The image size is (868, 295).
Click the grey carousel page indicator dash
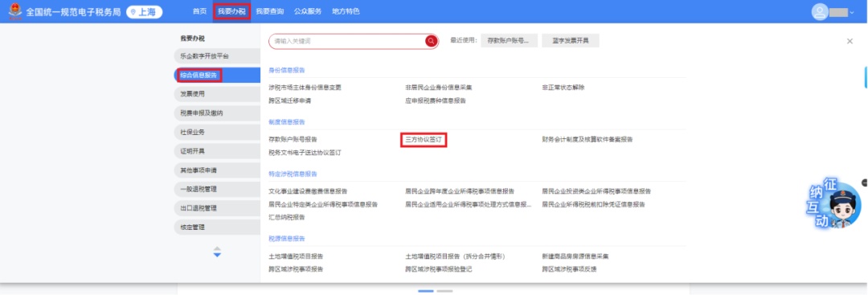[444, 290]
